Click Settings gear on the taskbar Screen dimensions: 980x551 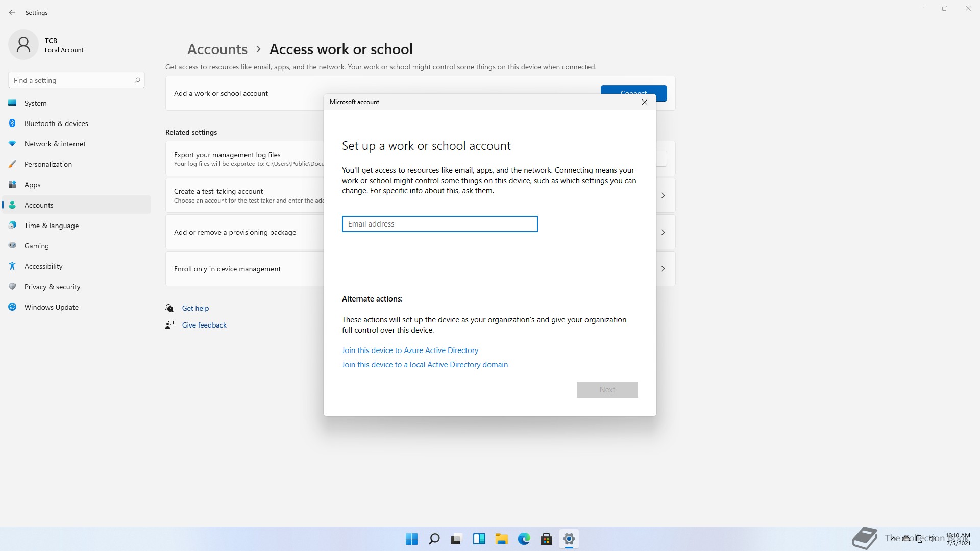[x=569, y=539]
